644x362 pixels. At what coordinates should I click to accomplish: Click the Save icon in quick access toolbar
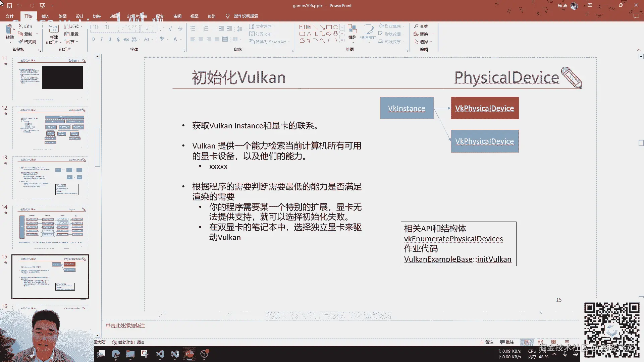click(10, 6)
